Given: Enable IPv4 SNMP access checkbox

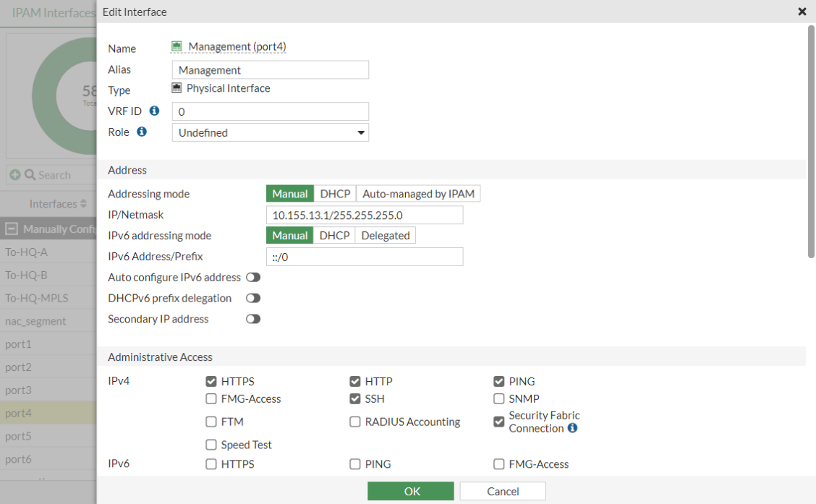Looking at the screenshot, I should point(498,398).
